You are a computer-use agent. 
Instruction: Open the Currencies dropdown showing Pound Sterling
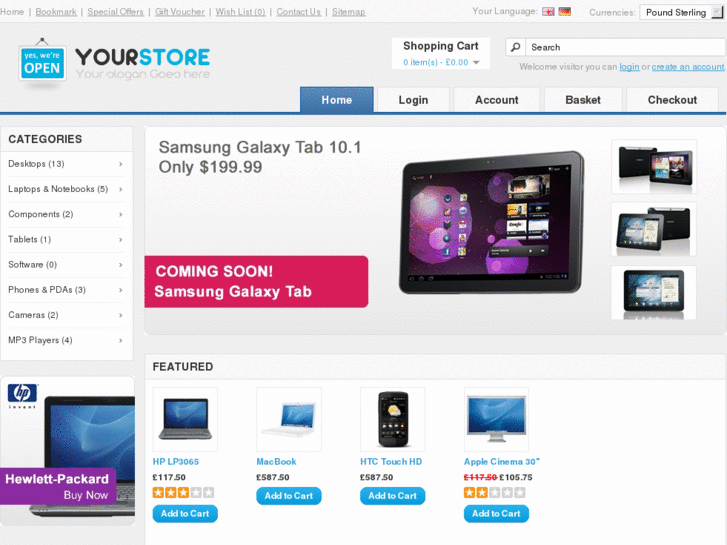[681, 13]
